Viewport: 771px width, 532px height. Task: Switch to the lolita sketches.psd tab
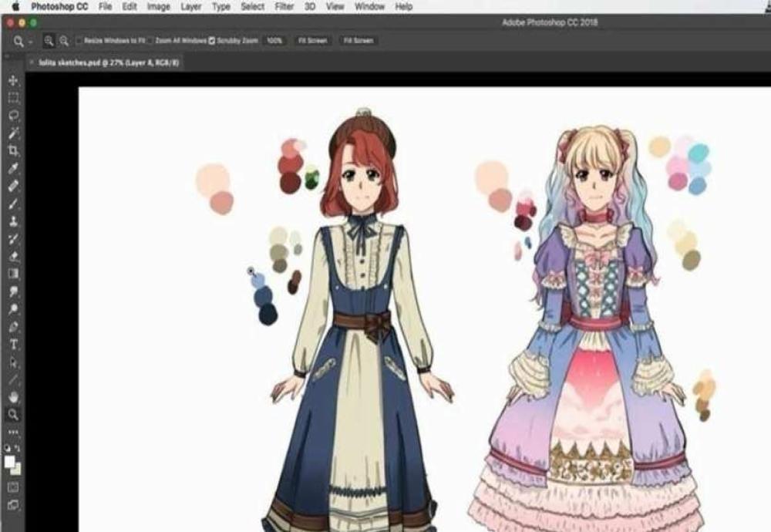[108, 62]
